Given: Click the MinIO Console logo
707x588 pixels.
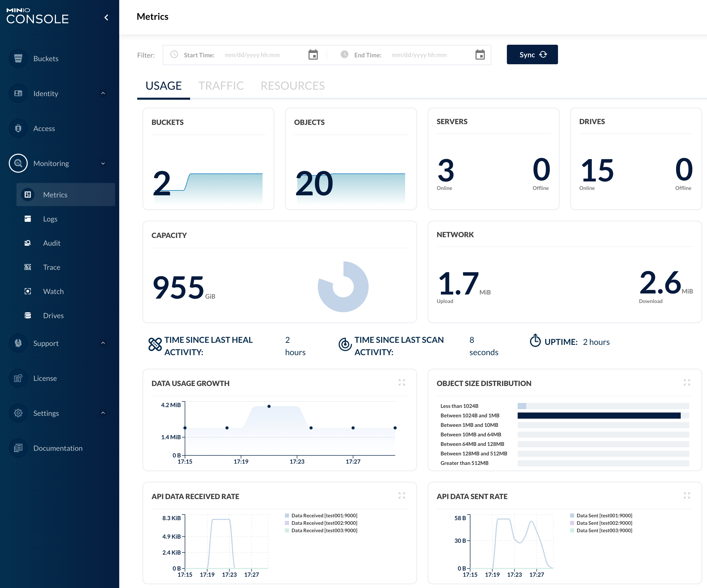Looking at the screenshot, I should click(37, 16).
